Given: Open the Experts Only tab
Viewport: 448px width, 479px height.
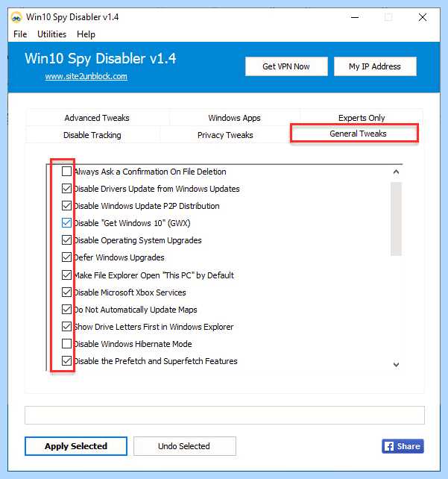Looking at the screenshot, I should 362,118.
